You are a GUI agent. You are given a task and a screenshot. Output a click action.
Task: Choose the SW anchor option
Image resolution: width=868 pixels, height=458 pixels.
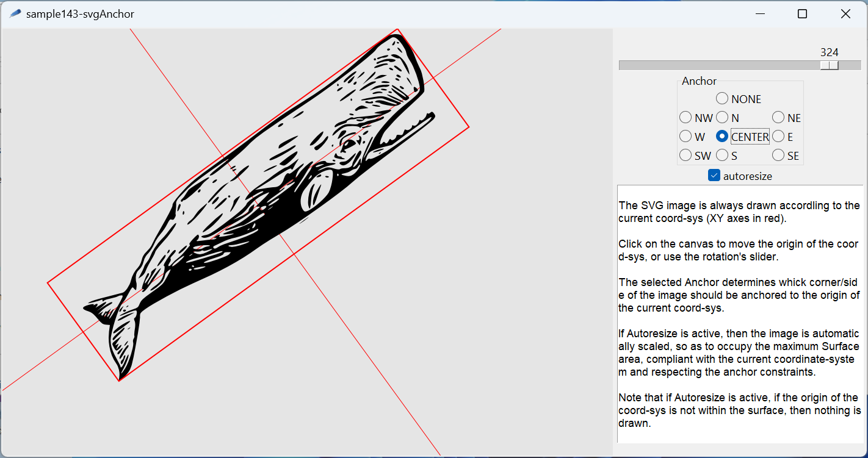[x=695, y=156]
